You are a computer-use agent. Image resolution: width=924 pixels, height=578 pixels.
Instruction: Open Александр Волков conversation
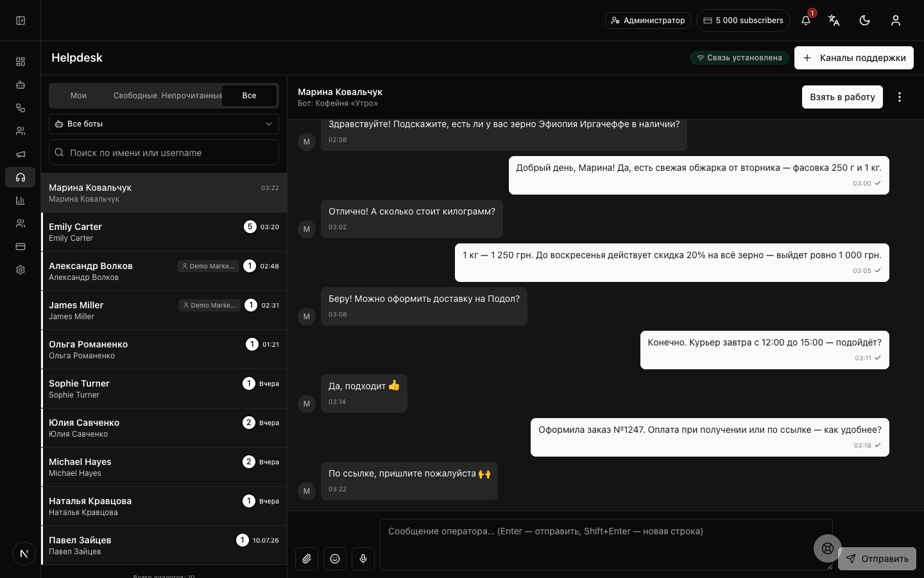[x=164, y=271]
